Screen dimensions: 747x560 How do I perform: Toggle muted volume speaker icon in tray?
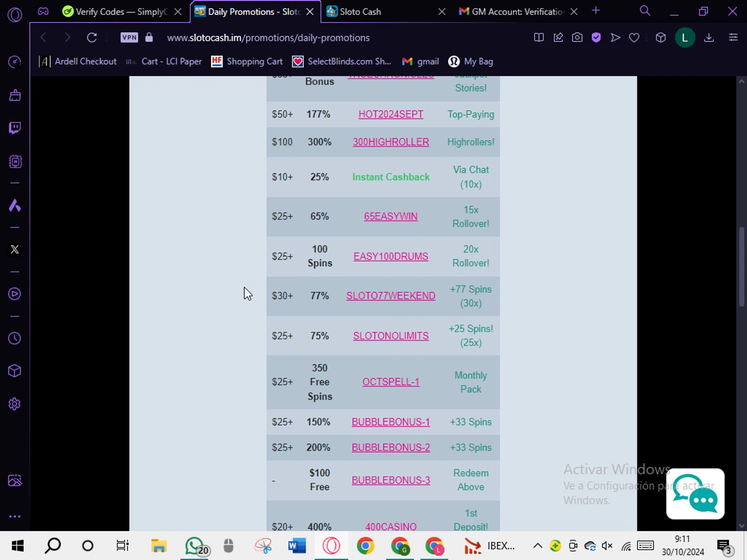pos(607,546)
